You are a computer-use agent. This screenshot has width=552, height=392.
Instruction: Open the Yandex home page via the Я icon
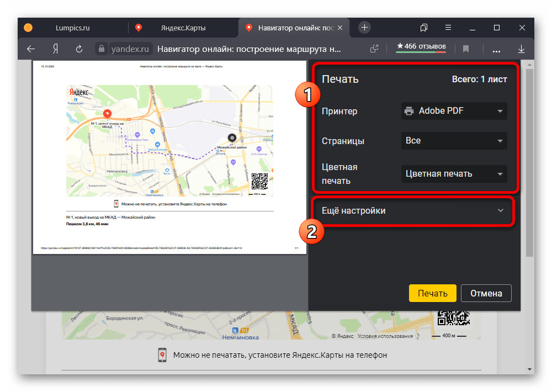[55, 49]
